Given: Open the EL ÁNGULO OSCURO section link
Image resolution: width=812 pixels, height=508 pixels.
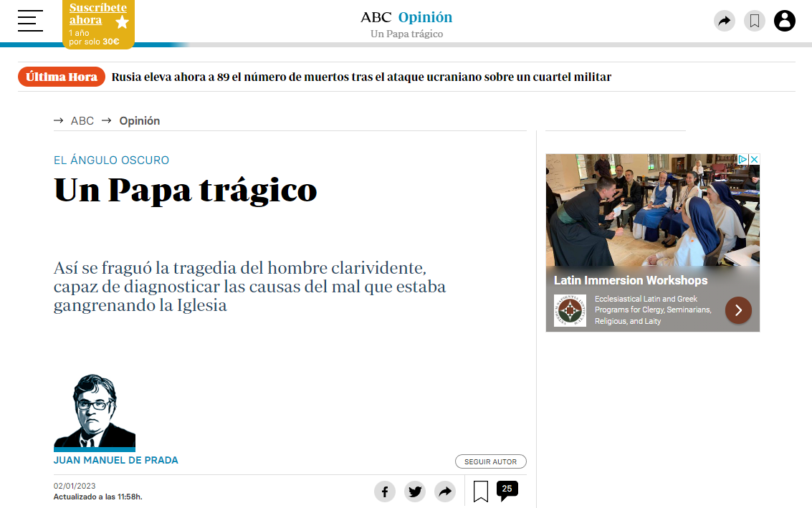Looking at the screenshot, I should coord(111,160).
